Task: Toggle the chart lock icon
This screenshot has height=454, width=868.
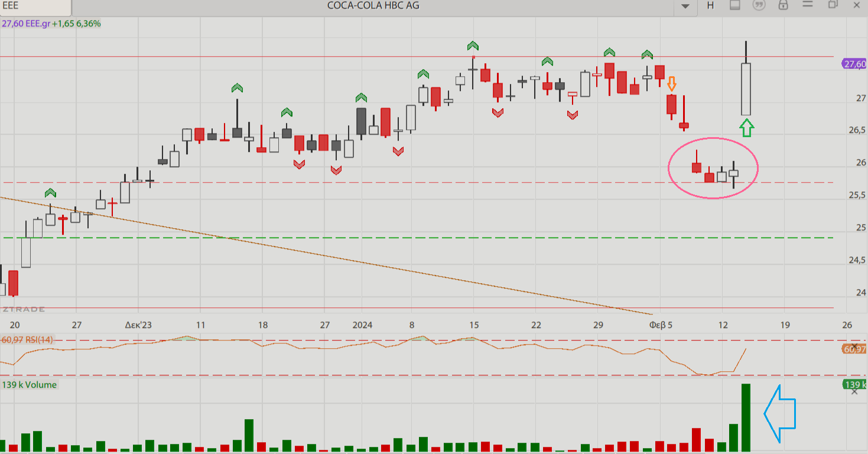Action: (784, 5)
